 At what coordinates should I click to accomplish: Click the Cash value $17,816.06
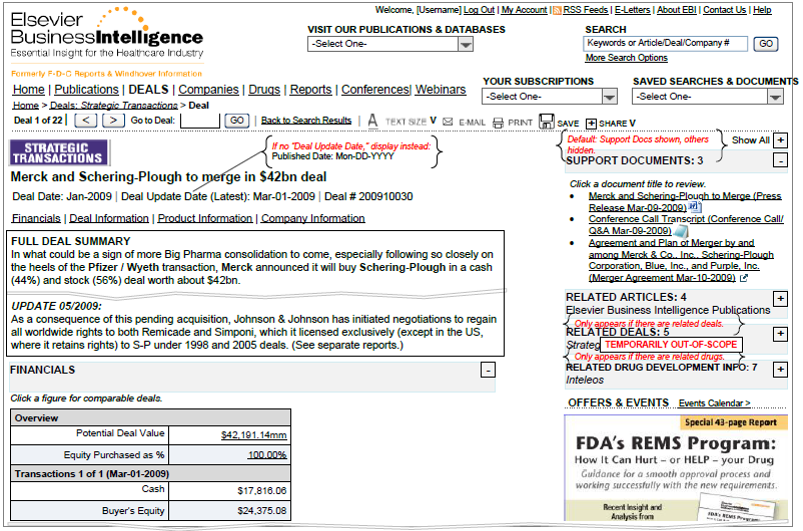click(262, 491)
